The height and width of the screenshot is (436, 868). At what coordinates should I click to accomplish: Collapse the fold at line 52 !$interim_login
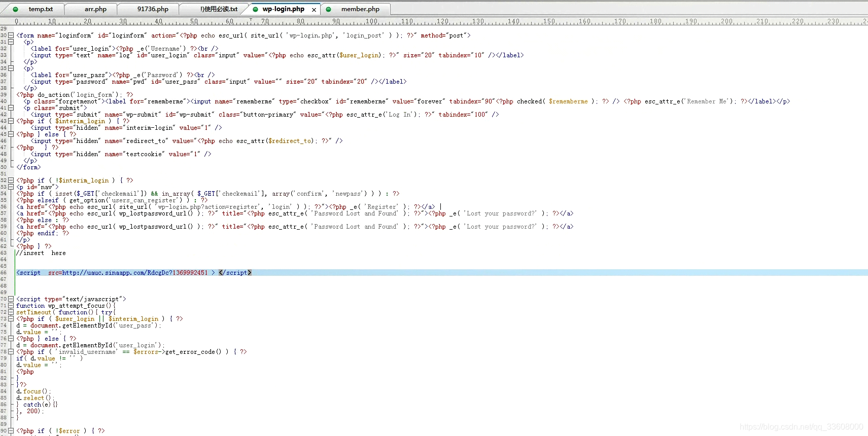coord(11,180)
